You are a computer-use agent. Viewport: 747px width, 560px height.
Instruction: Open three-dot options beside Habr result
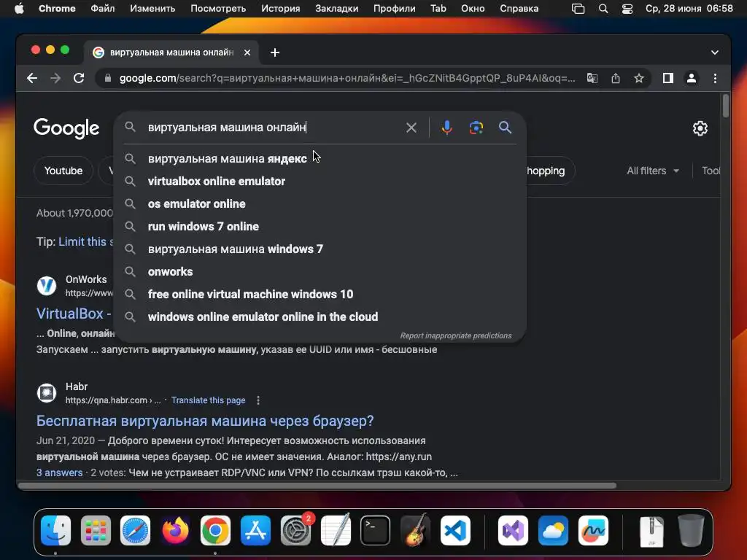coord(258,400)
